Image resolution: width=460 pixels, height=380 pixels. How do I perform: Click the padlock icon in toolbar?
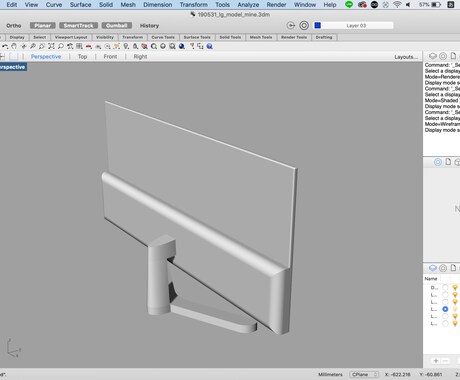point(135,46)
